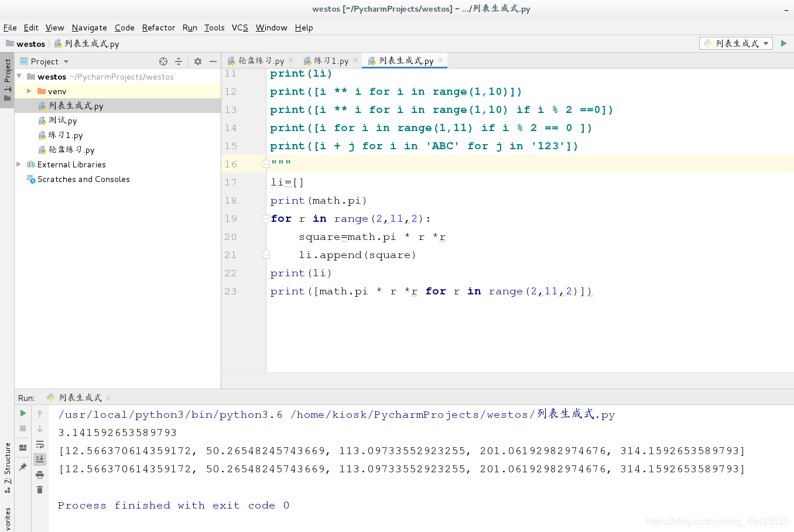This screenshot has width=794, height=532.
Task: Select 测试.py in the project tree
Action: [x=62, y=121]
